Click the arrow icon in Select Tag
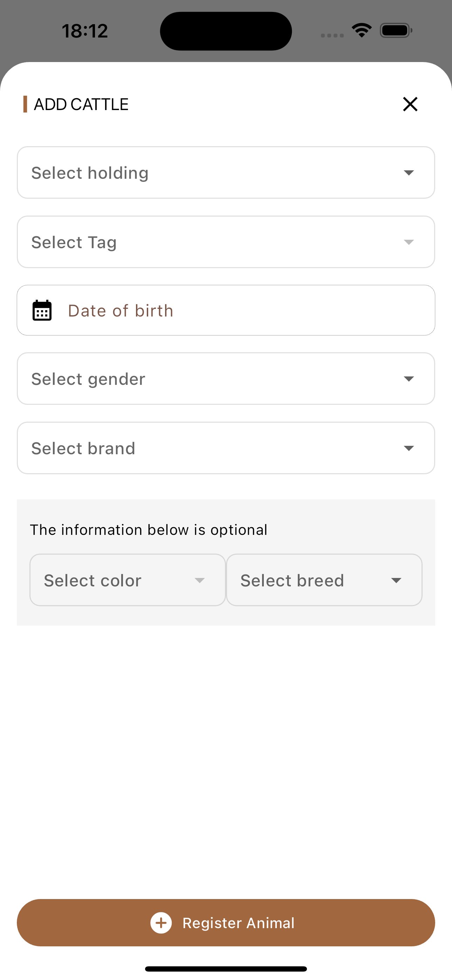452x980 pixels. coord(409,242)
